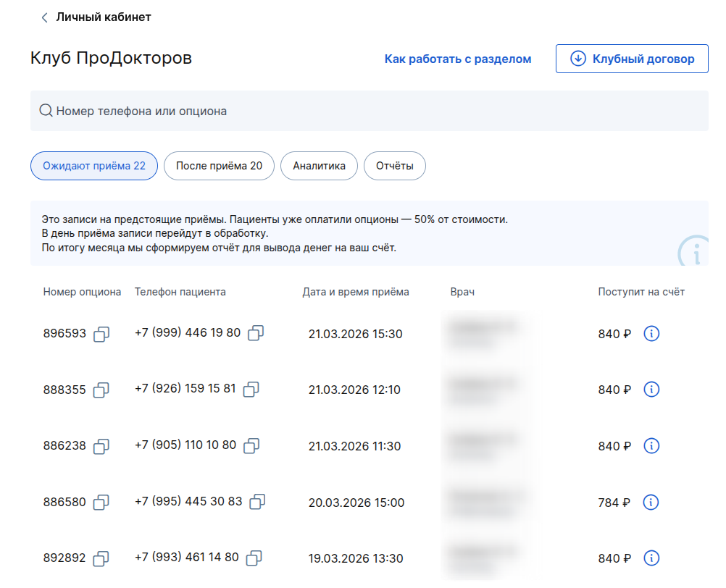Copy phone number +7 (995) 445 30 83

point(257,501)
